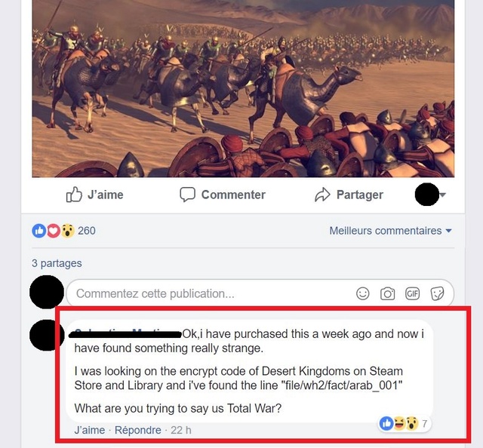Click the 22 h comment timestamp
Viewport: 483px width, 448px height.
click(x=181, y=430)
